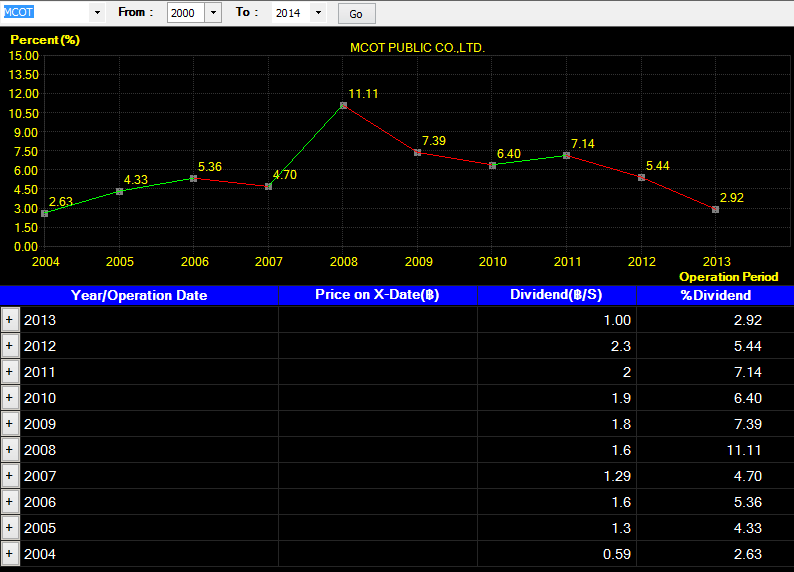Select the 2008 chart point labeled 11.11
Image resolution: width=794 pixels, height=572 pixels.
pyautogui.click(x=343, y=105)
